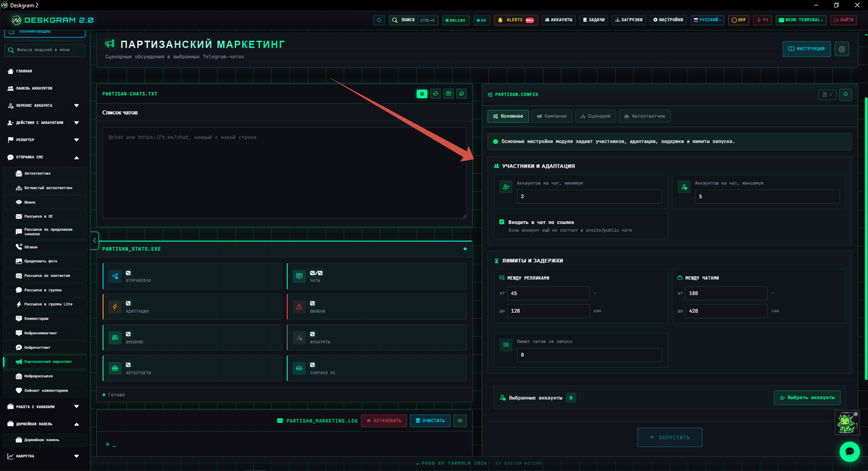This screenshot has width=868, height=471.
Task: Click the Выбрать аккаунты button
Action: click(x=807, y=398)
